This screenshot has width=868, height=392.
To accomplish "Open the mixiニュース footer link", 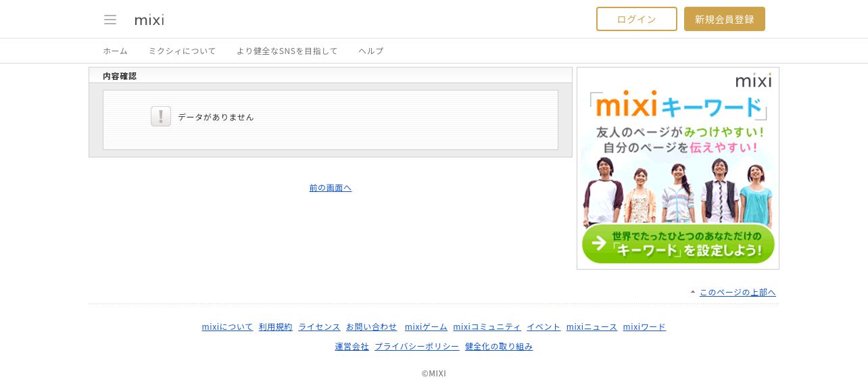I will click(x=592, y=326).
